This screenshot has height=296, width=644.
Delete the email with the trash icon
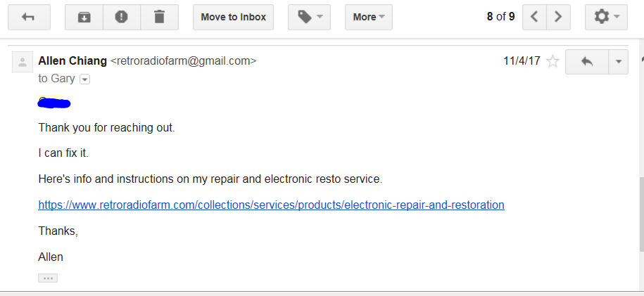coord(159,18)
